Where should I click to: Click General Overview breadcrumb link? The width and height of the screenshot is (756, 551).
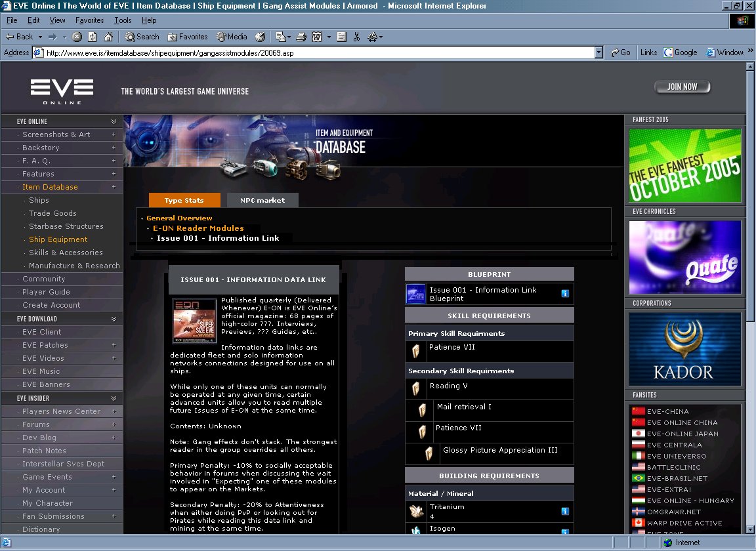click(179, 218)
